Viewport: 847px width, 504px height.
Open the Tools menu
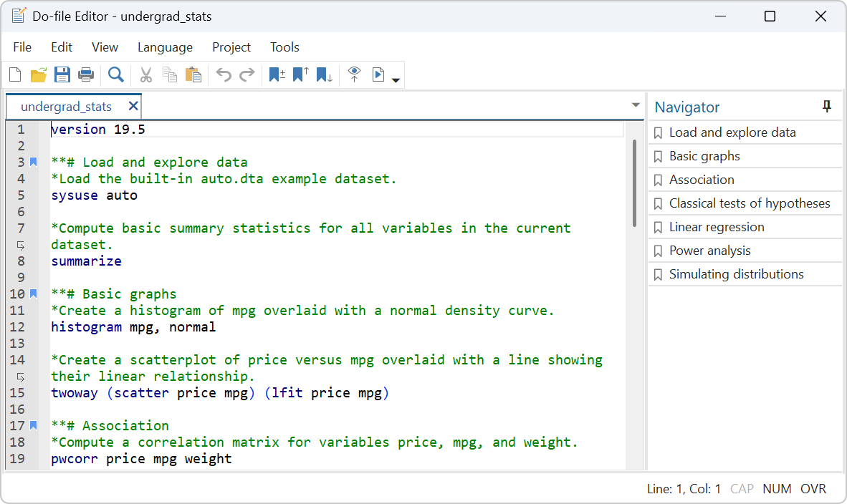coord(284,47)
